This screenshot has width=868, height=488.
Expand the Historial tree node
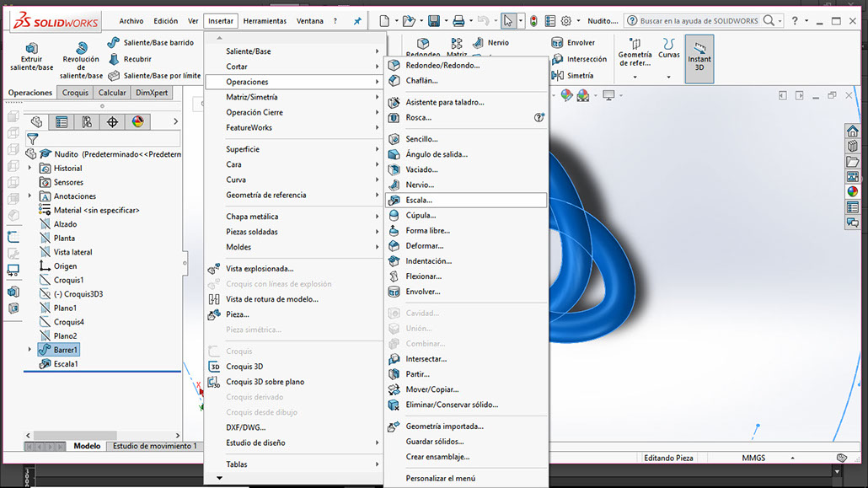(x=29, y=168)
